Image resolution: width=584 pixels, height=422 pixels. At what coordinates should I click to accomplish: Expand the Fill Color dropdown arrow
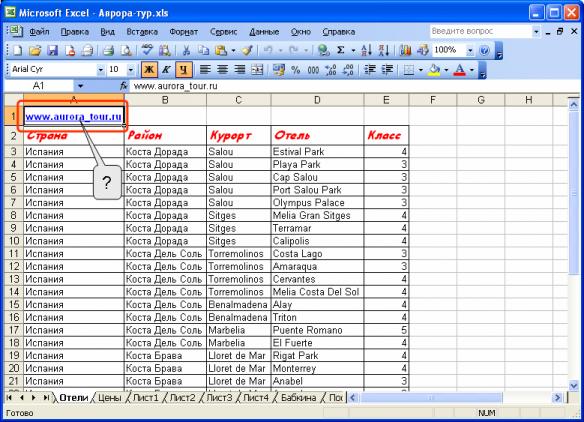coord(446,70)
